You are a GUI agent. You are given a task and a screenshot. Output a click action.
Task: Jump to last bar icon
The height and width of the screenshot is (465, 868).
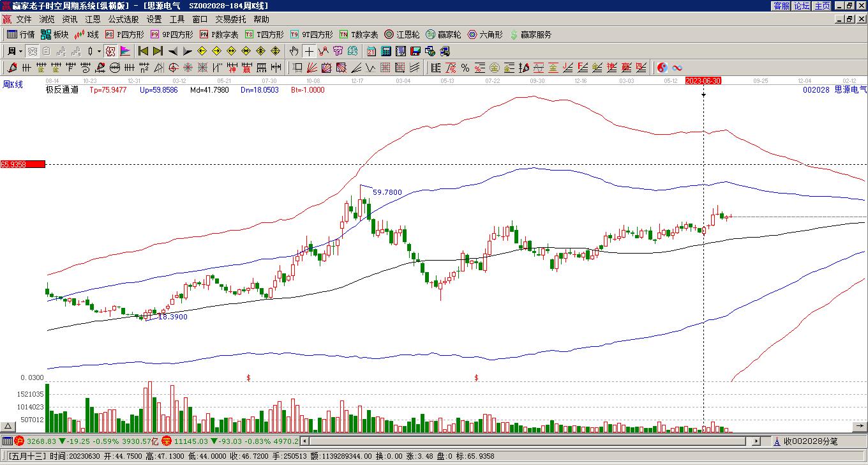(158, 51)
